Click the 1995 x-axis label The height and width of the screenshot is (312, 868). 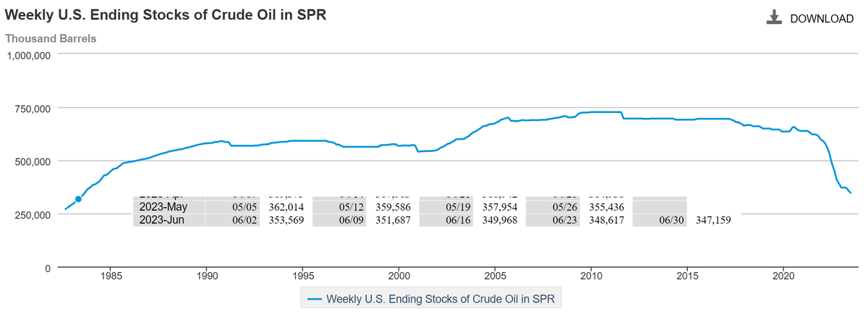click(x=303, y=276)
